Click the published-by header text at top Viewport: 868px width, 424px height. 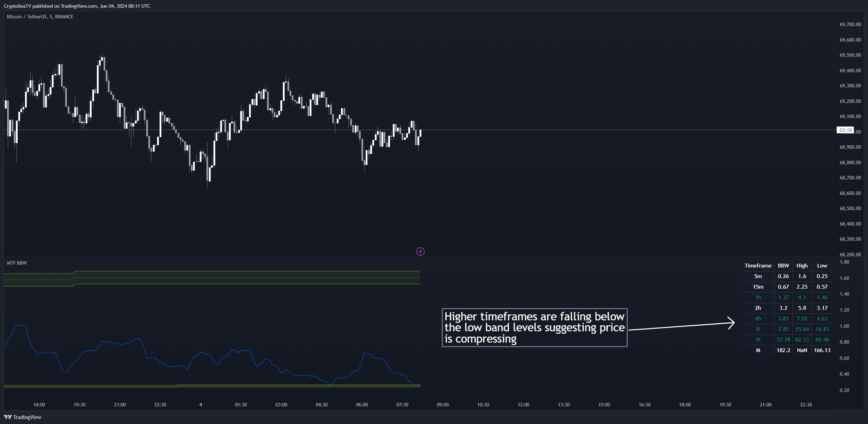(77, 6)
